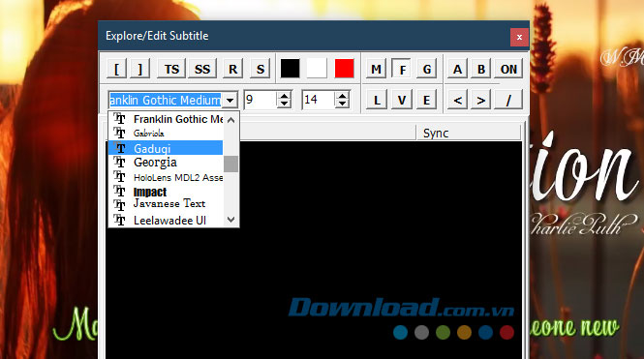This screenshot has width=644, height=359.
Task: Click the TrueType icon beside Georgia
Action: [x=119, y=162]
